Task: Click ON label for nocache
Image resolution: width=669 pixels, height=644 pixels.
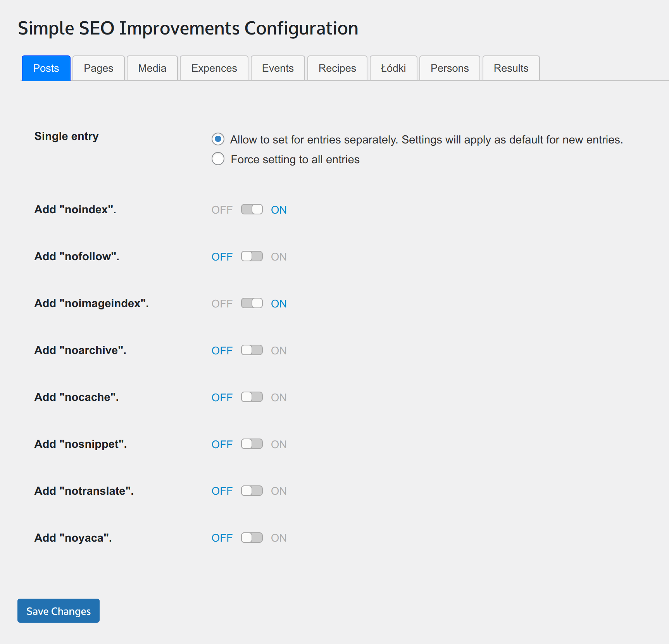Action: tap(279, 397)
